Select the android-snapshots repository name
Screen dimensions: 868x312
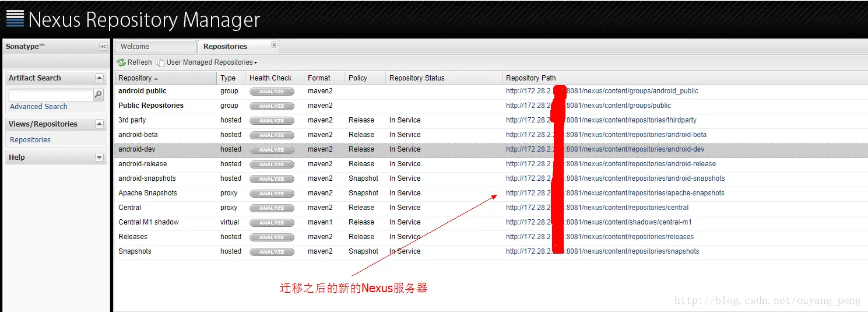147,178
